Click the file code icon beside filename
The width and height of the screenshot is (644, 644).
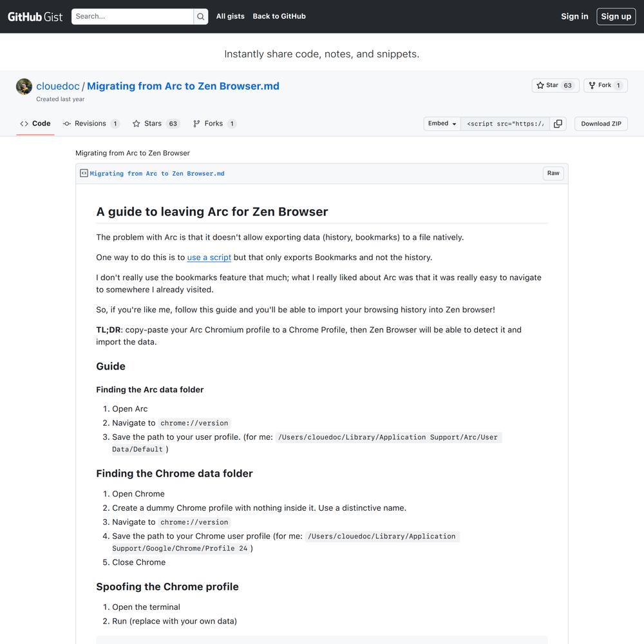(x=84, y=173)
